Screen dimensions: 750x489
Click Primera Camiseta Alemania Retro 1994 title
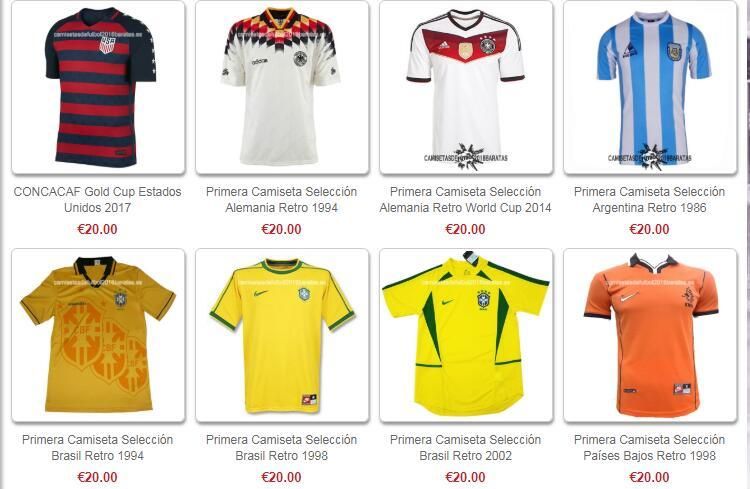tap(282, 200)
